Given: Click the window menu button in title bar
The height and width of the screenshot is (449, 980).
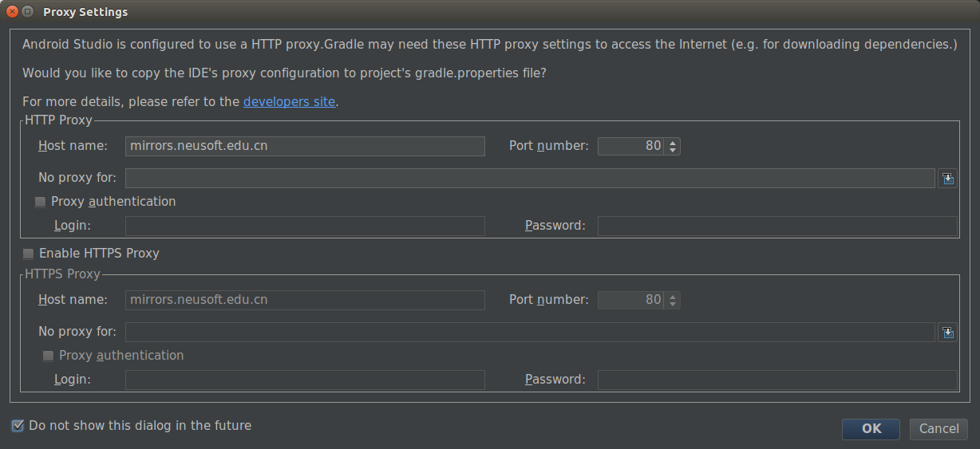Looking at the screenshot, I should point(27,12).
